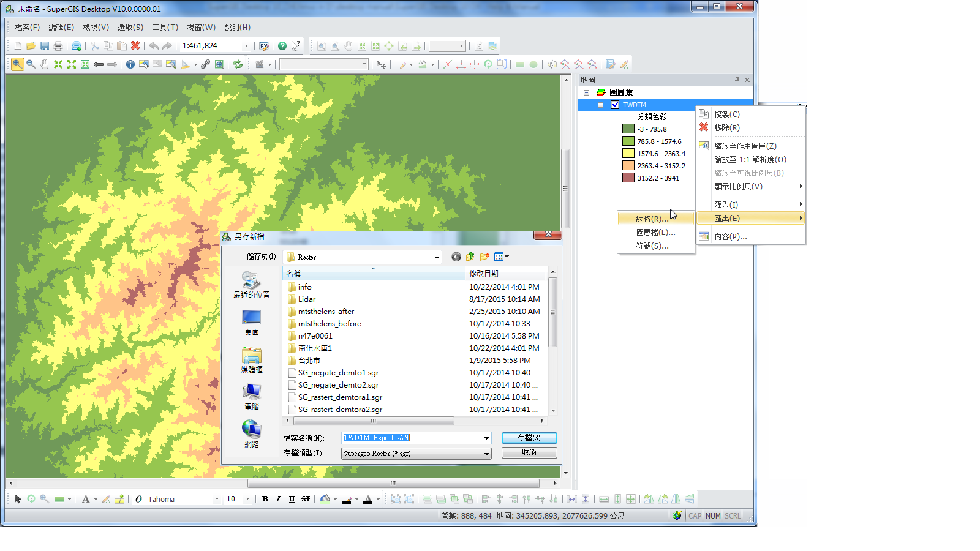
Task: Select the Lidar folder in file list
Action: [307, 299]
